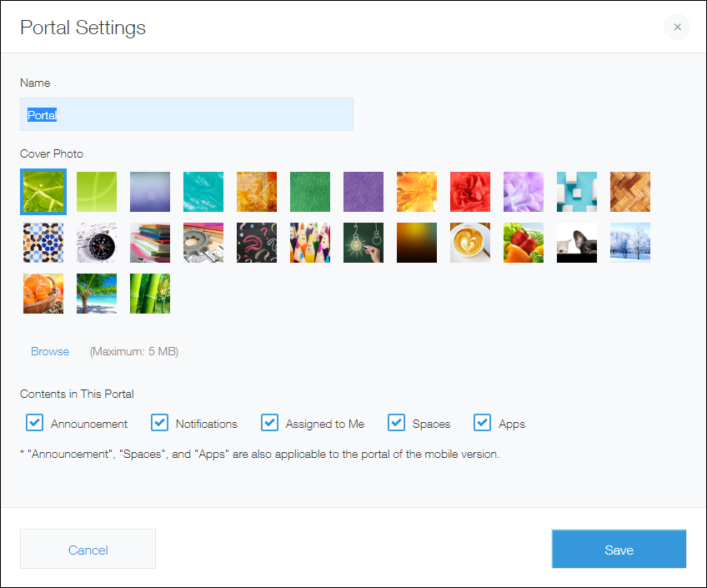Uncheck the Announcement content option
The width and height of the screenshot is (707, 588).
tap(34, 423)
